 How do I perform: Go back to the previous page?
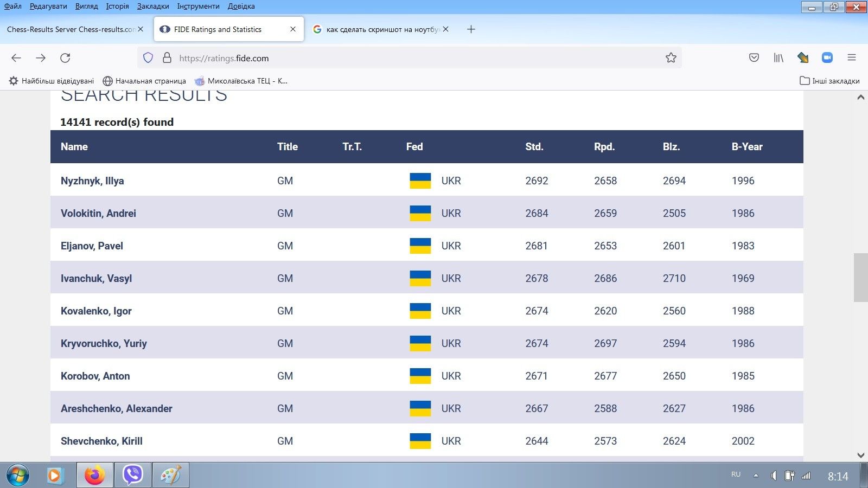coord(16,58)
